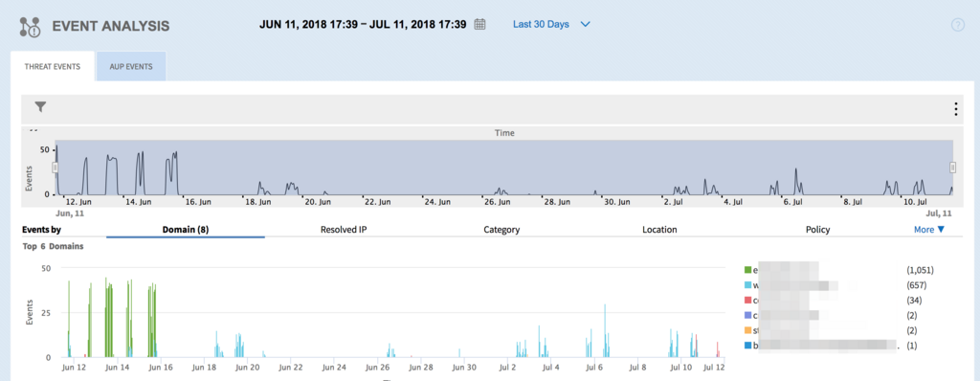Click the dark blue legend swatch with 1 event

coord(747,346)
